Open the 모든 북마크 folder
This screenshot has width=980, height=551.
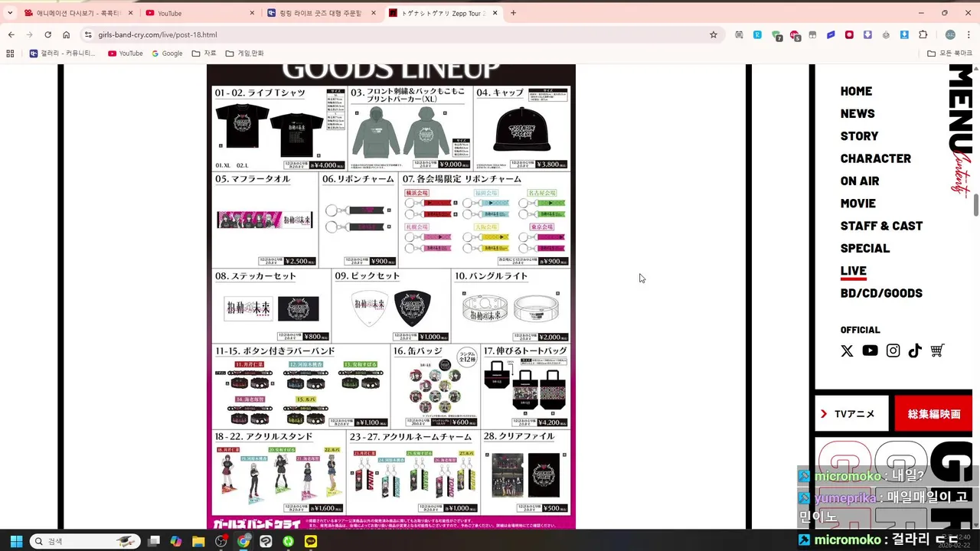[949, 54]
